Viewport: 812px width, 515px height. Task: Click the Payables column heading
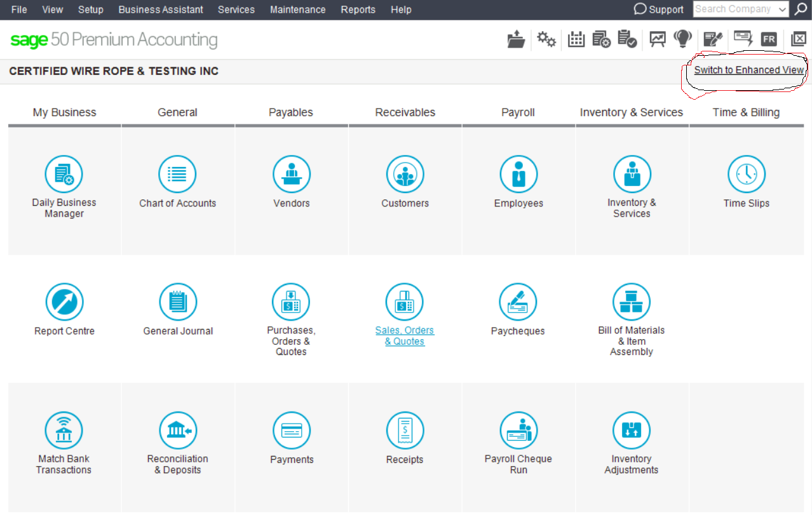tap(291, 112)
